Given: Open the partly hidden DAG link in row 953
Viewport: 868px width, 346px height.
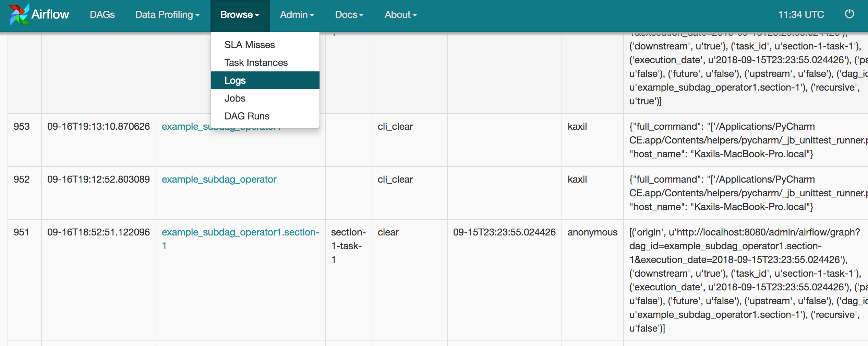Looking at the screenshot, I should 186,127.
